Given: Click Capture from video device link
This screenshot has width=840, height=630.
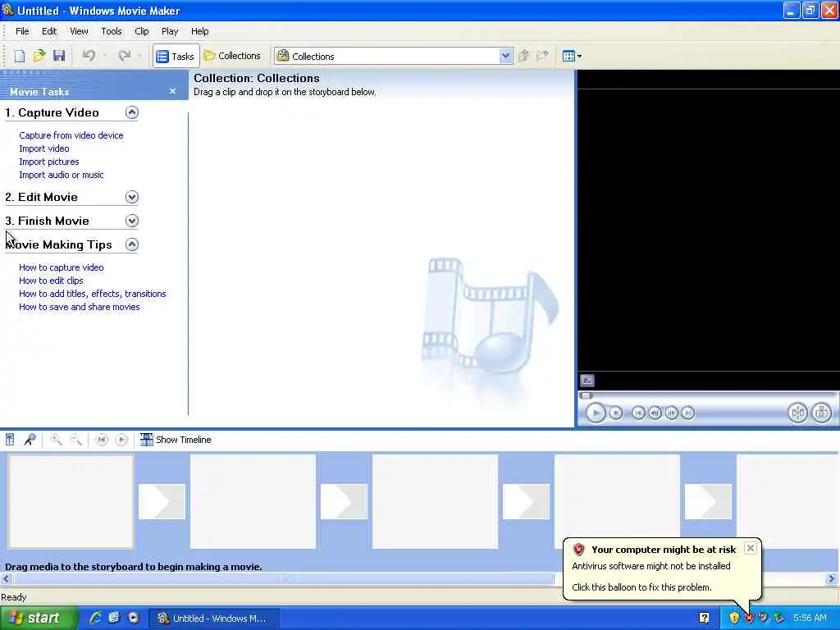Looking at the screenshot, I should [x=71, y=135].
